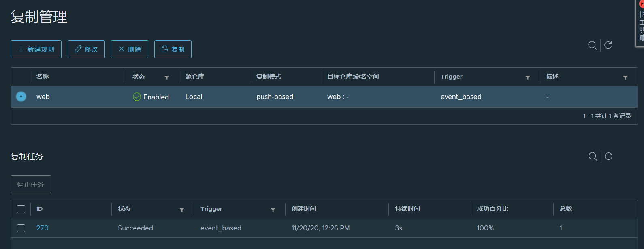Open the status filter in tasks table
Image resolution: width=644 pixels, height=249 pixels.
point(182,210)
